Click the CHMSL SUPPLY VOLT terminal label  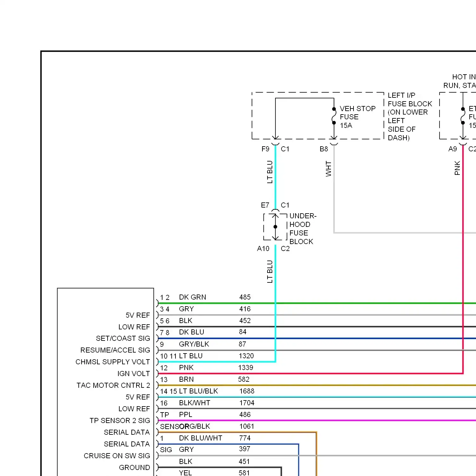point(113,362)
